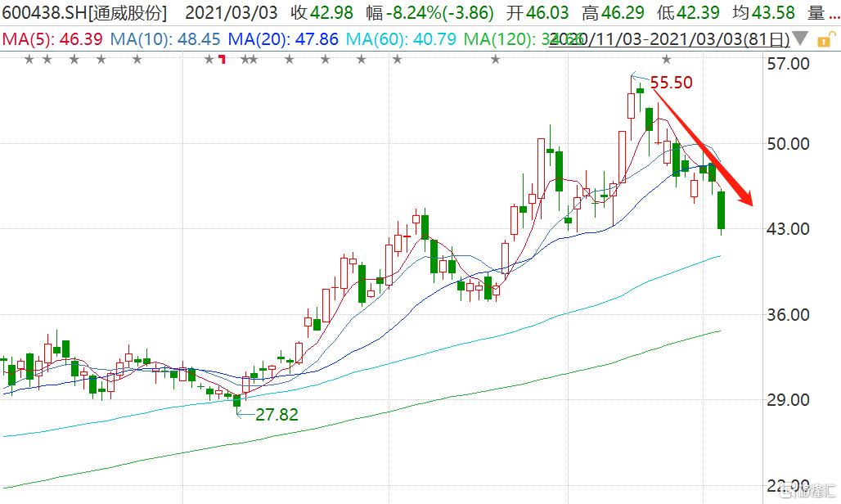Click the 55.50 period-high price label
This screenshot has width=841, height=504.
(671, 83)
